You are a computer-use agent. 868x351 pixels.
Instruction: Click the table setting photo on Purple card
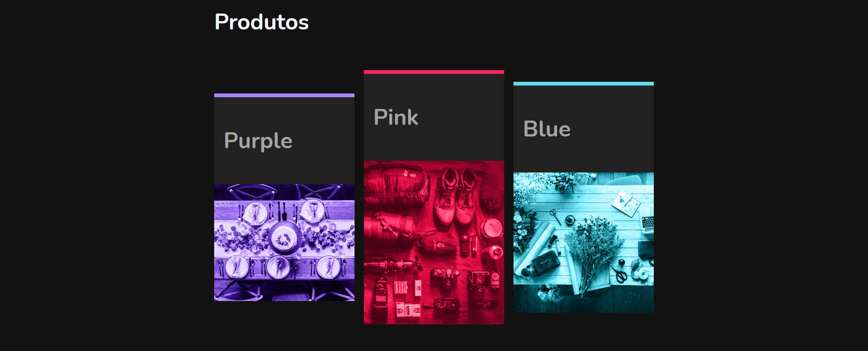284,243
